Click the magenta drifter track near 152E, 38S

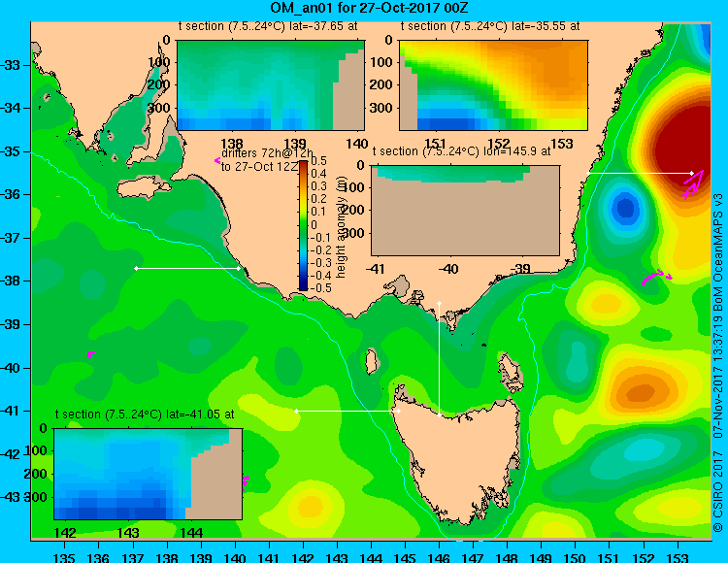(656, 277)
